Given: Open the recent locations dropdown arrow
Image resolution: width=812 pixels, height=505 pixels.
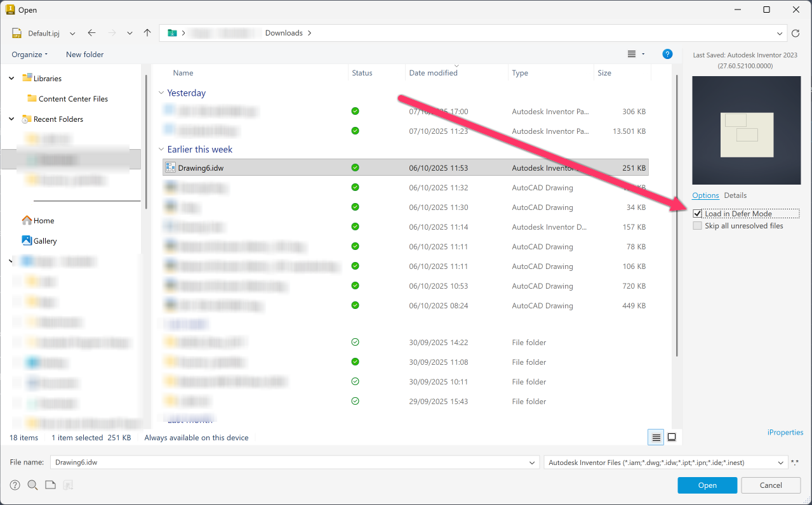Looking at the screenshot, I should coord(130,33).
